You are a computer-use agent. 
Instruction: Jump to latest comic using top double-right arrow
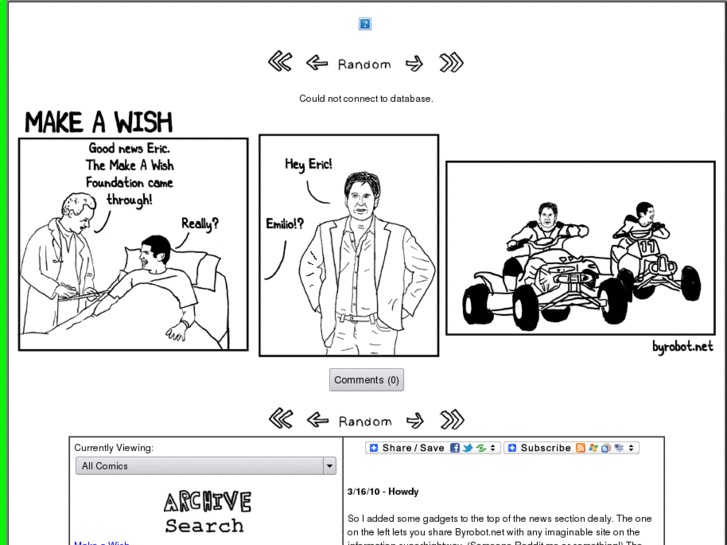(x=451, y=63)
